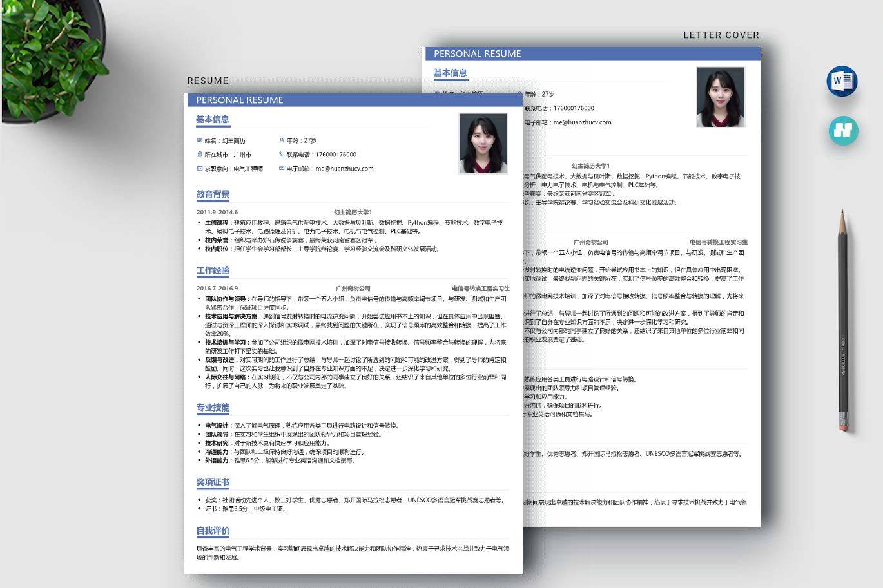Select the 基本信息 heading on front resume
This screenshot has height=588, width=883.
coord(212,119)
